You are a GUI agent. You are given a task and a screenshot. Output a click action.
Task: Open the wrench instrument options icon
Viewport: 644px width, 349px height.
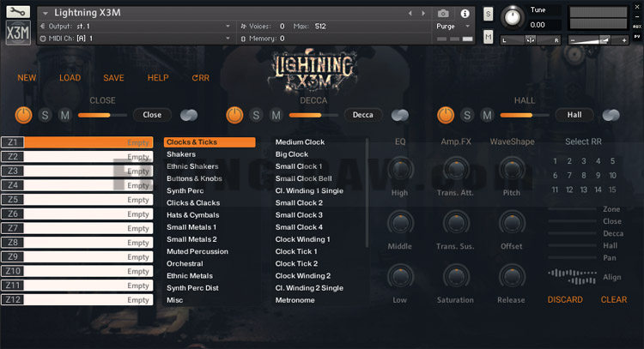tap(18, 11)
